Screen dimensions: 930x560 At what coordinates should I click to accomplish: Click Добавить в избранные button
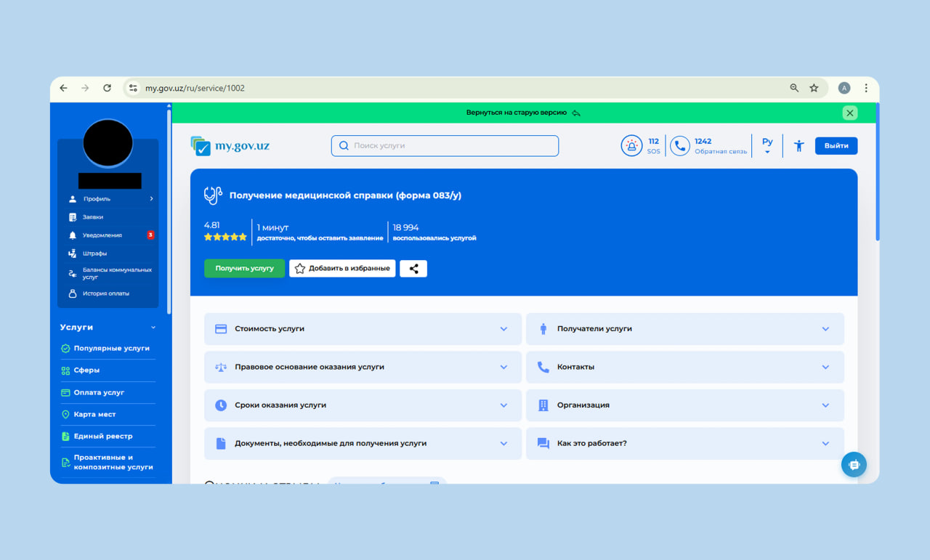[342, 269]
